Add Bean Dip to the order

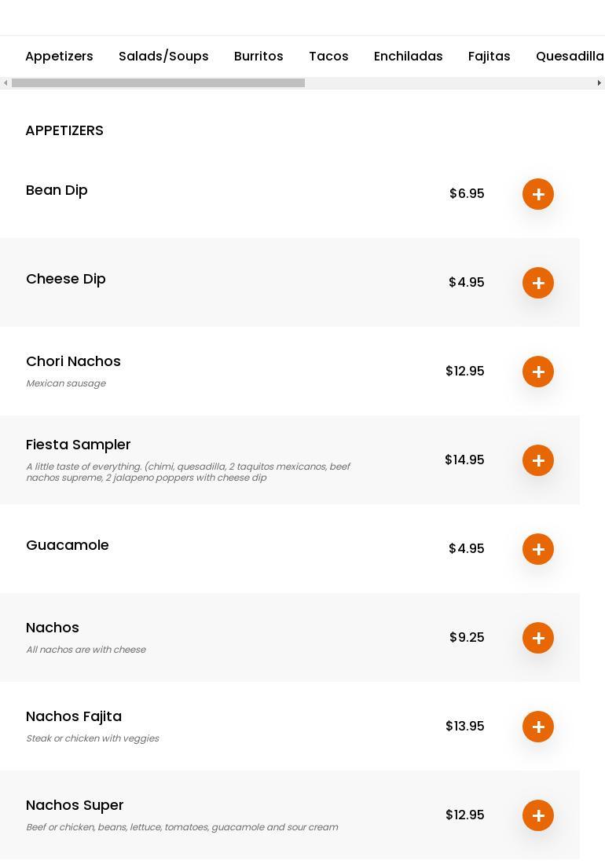click(x=538, y=194)
